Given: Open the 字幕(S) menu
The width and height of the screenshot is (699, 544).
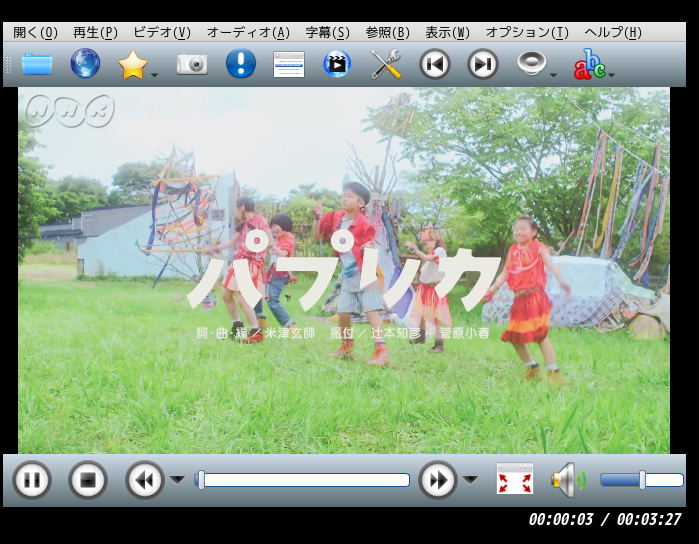Looking at the screenshot, I should (328, 33).
